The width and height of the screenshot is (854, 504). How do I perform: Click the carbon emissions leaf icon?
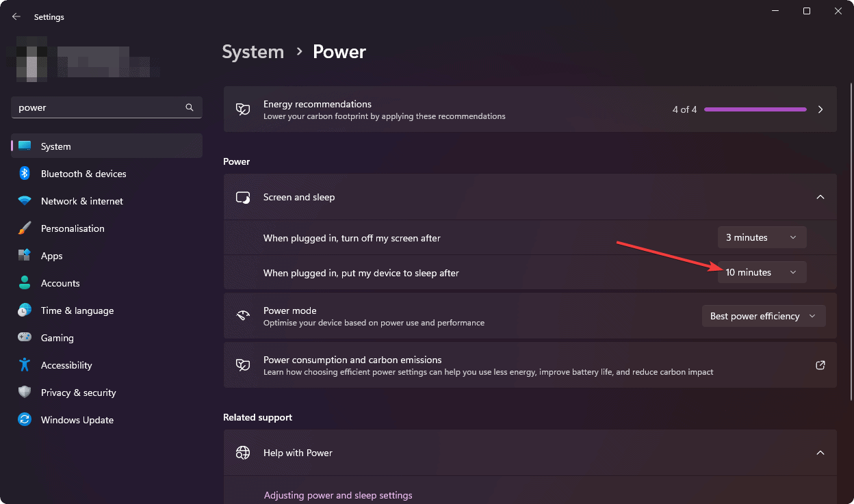243,364
